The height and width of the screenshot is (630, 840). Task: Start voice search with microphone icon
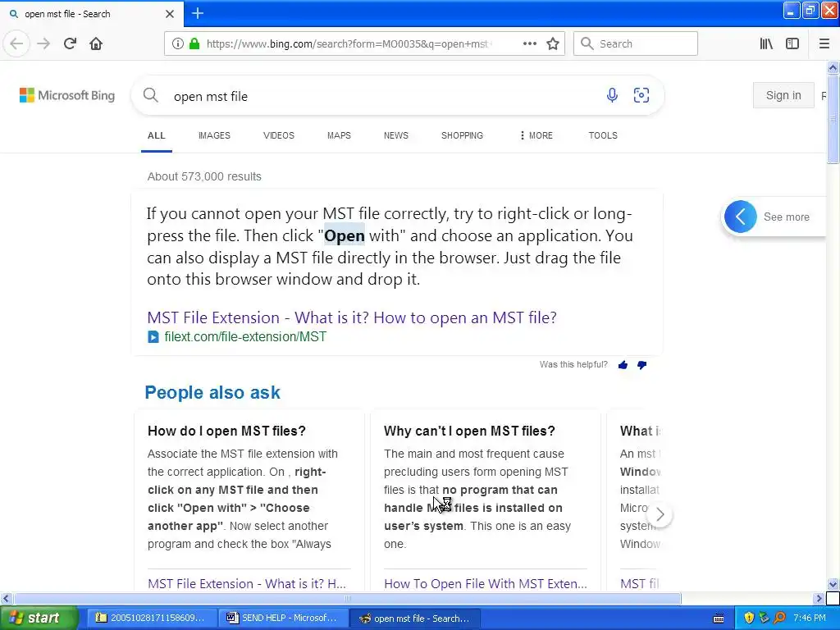pos(612,95)
